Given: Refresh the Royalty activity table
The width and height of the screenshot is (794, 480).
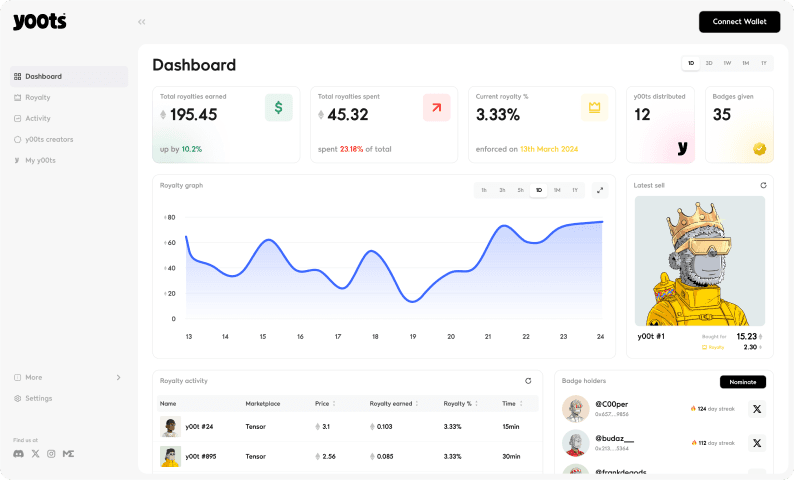Looking at the screenshot, I should [x=528, y=381].
